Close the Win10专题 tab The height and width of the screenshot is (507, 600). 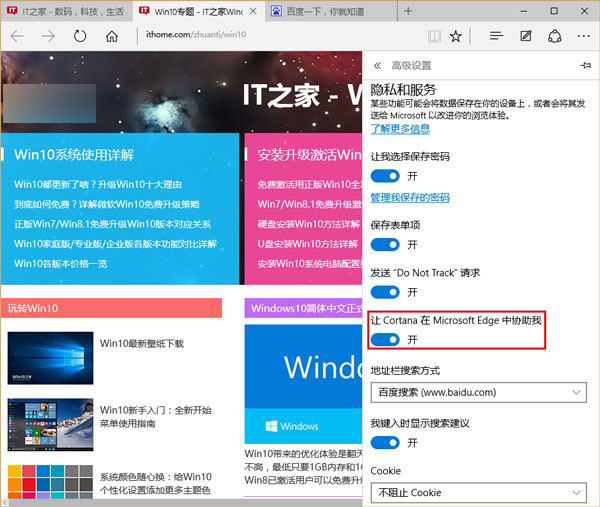[x=253, y=11]
